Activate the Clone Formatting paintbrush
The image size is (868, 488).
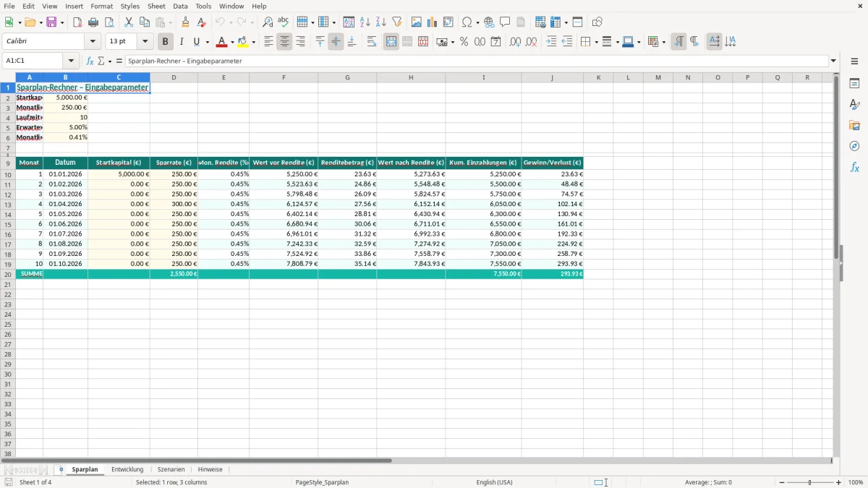point(185,22)
